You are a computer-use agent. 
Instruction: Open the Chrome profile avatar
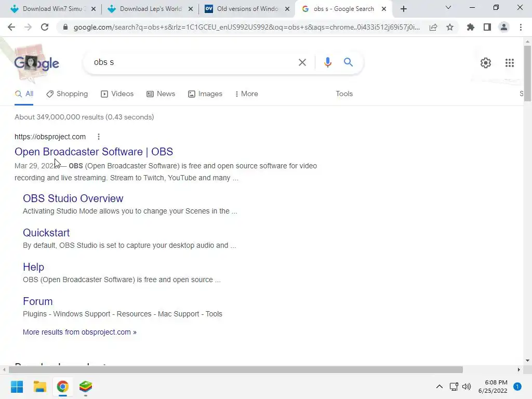(x=504, y=27)
